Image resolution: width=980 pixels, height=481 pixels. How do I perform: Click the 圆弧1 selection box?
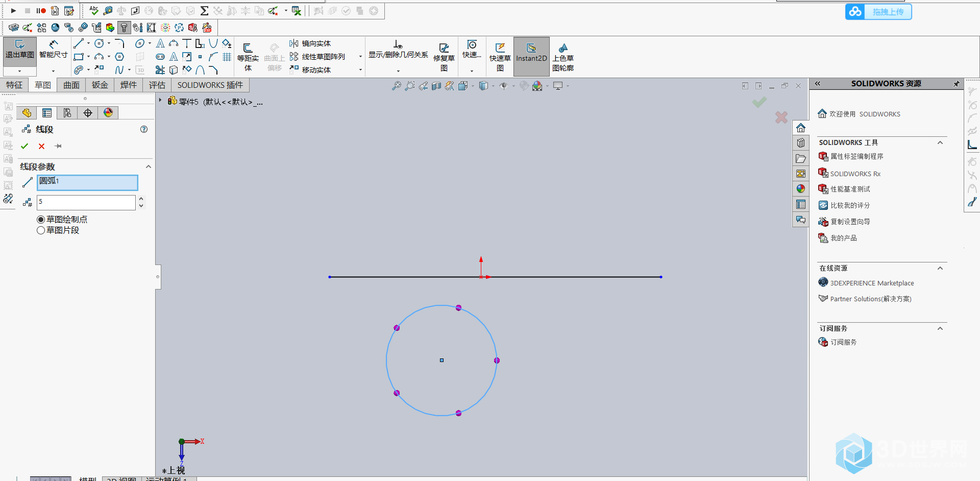pyautogui.click(x=87, y=182)
